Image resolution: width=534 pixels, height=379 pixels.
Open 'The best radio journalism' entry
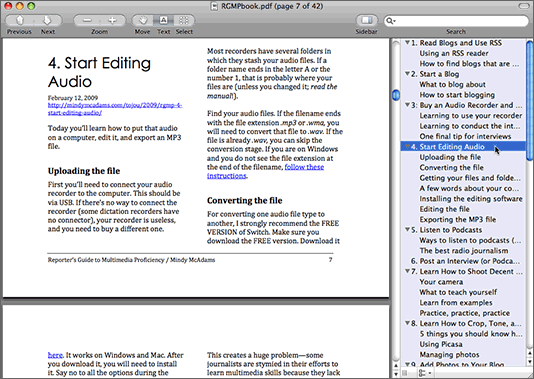point(464,251)
